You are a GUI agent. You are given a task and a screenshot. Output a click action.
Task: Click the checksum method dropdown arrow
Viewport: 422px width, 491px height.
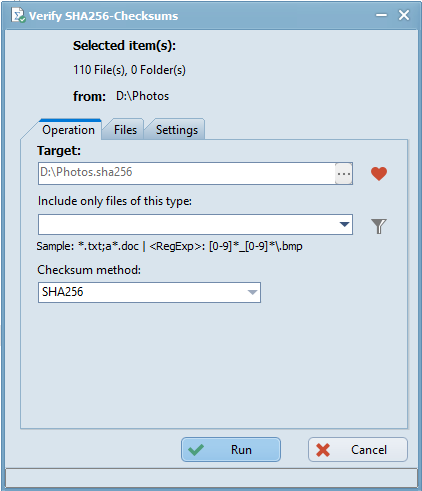252,292
